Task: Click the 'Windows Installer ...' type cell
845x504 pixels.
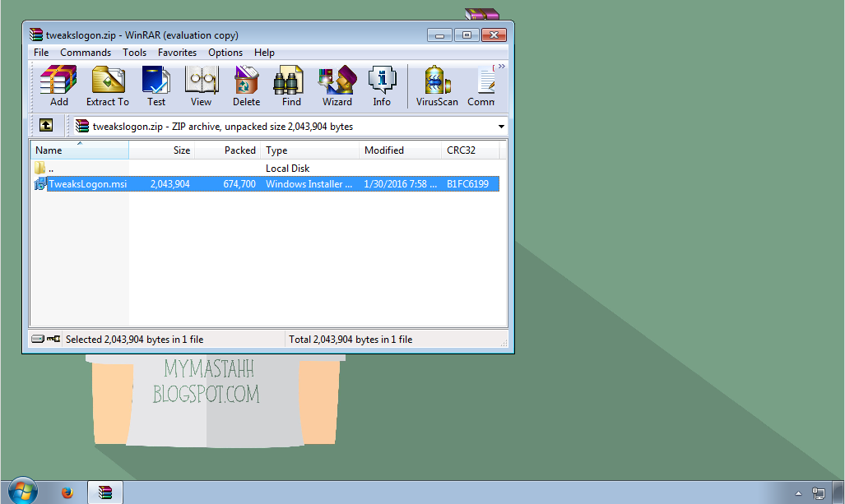Action: pyautogui.click(x=309, y=184)
